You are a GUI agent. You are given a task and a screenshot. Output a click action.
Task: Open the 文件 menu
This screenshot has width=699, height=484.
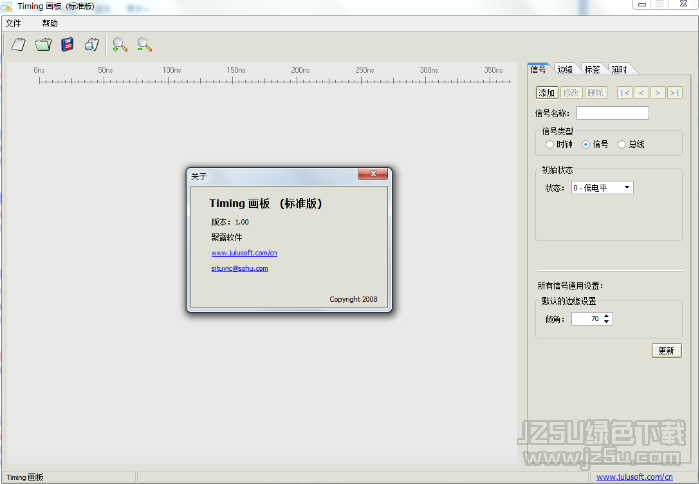click(x=13, y=23)
